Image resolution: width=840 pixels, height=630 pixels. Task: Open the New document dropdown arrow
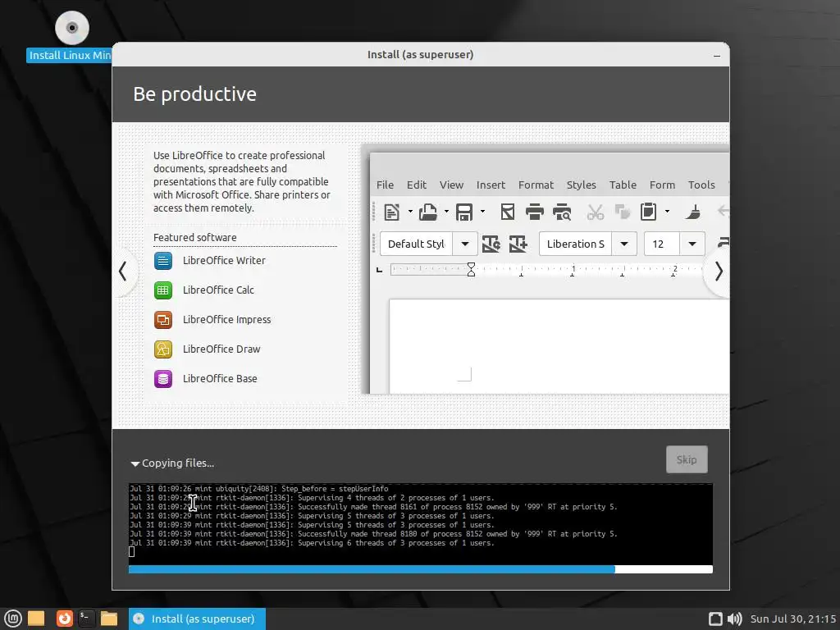coord(410,212)
